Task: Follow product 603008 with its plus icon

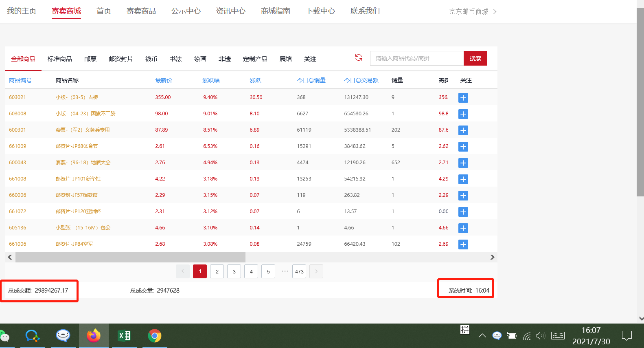Action: tap(463, 114)
